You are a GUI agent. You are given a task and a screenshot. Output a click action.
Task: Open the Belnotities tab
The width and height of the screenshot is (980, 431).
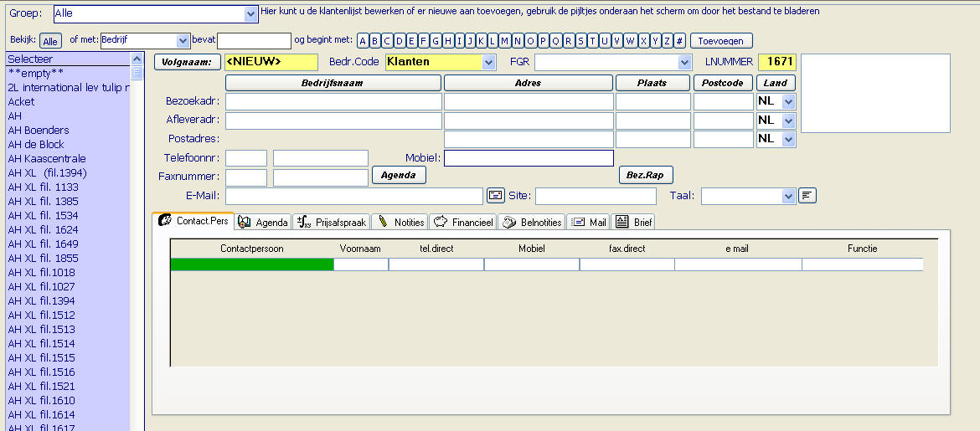point(532,222)
